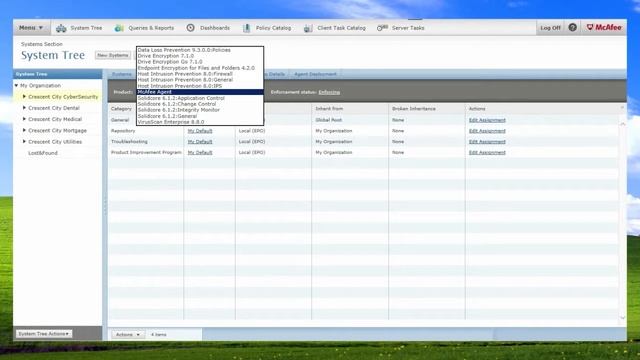Click the Log Off button
The image size is (640, 360).
click(x=550, y=28)
